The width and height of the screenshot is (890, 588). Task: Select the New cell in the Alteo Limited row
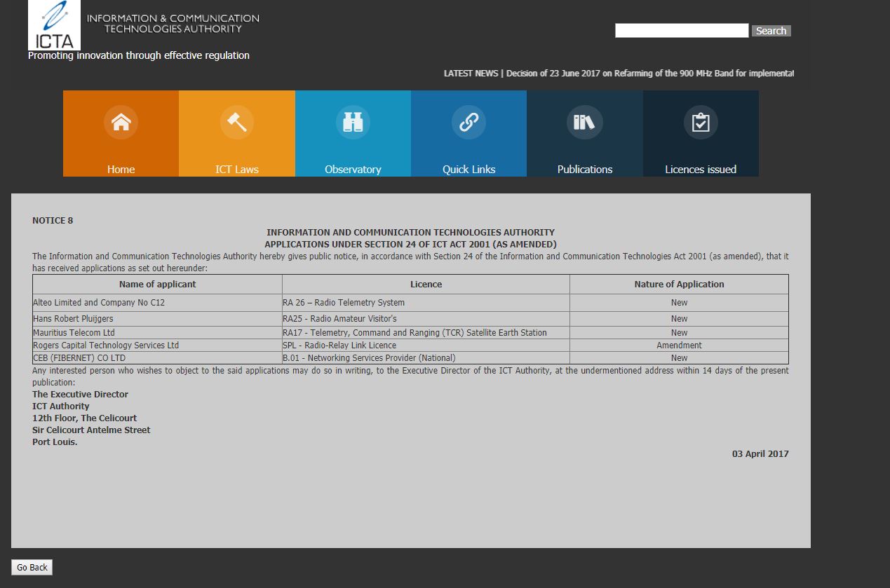click(x=679, y=303)
